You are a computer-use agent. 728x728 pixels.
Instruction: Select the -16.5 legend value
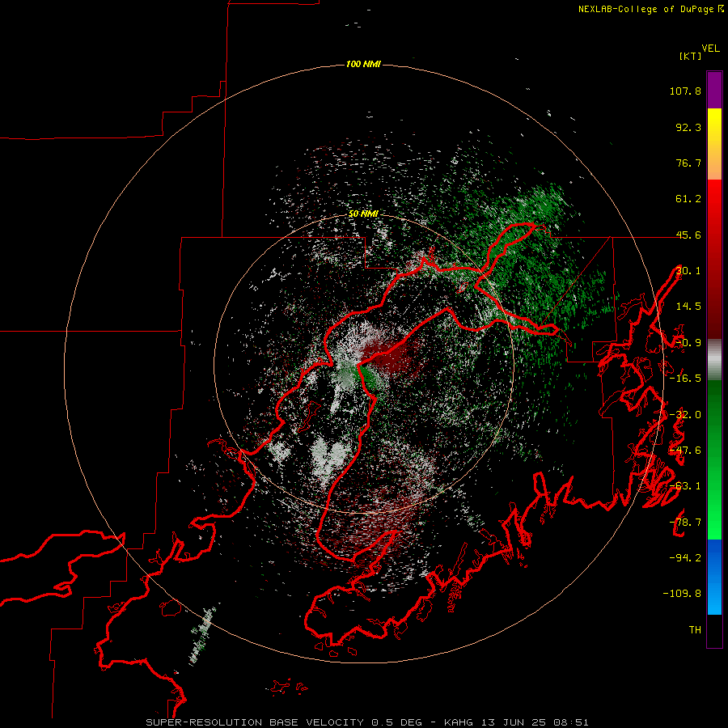click(x=685, y=379)
